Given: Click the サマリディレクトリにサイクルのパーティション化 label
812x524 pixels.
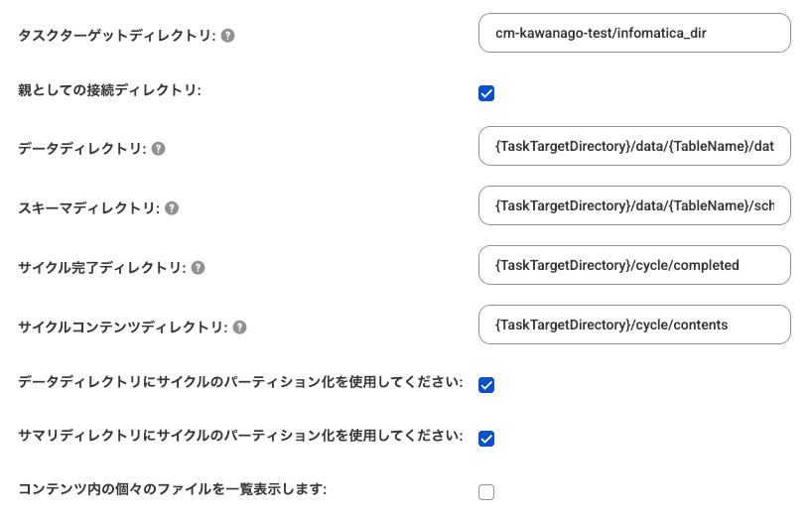Looking at the screenshot, I should pos(241,436).
